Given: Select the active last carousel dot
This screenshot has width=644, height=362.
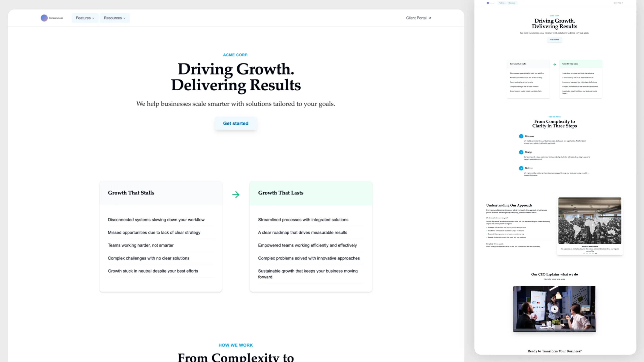Looking at the screenshot, I should point(596,253).
